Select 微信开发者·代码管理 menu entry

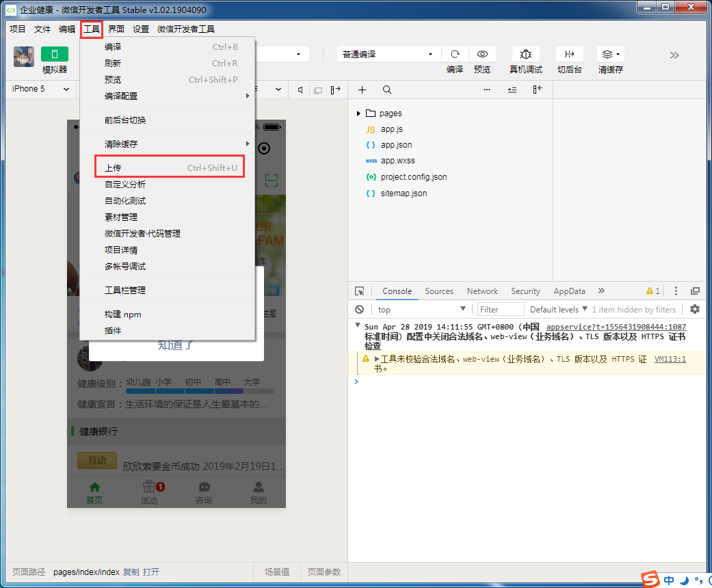click(x=167, y=233)
